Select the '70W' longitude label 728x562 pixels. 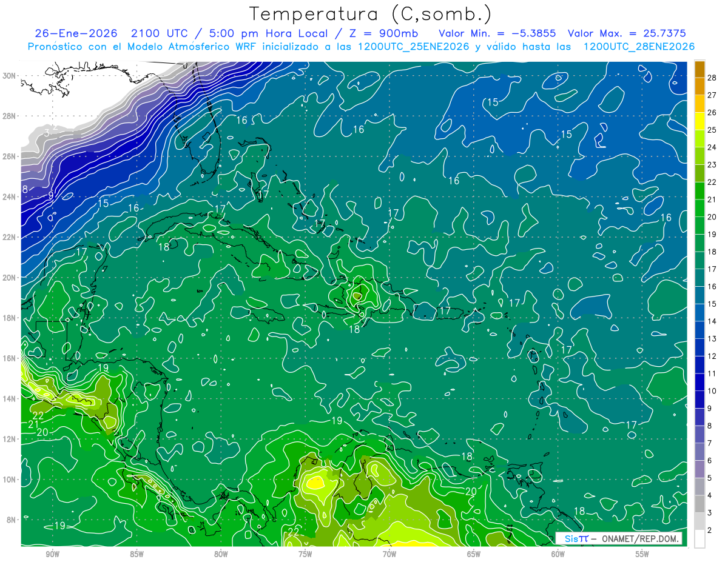click(x=389, y=555)
